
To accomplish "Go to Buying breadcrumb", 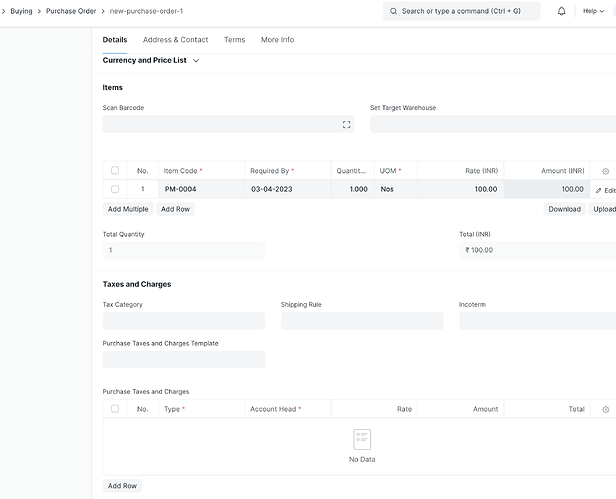I will pyautogui.click(x=21, y=11).
